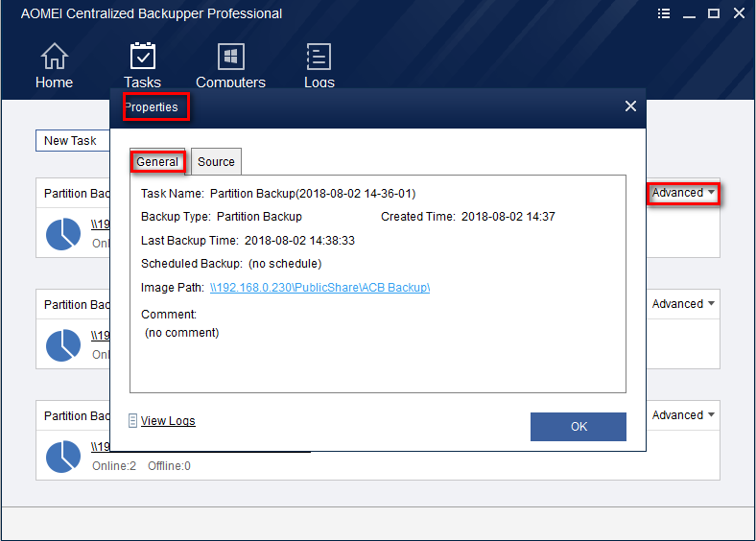
Task: Confirm the dialog with OK
Action: (x=579, y=427)
